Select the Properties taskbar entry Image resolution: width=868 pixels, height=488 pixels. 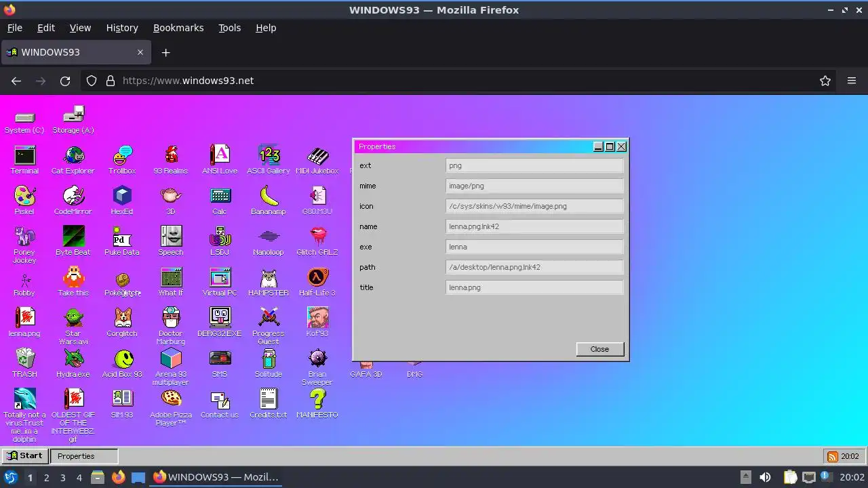(x=84, y=456)
